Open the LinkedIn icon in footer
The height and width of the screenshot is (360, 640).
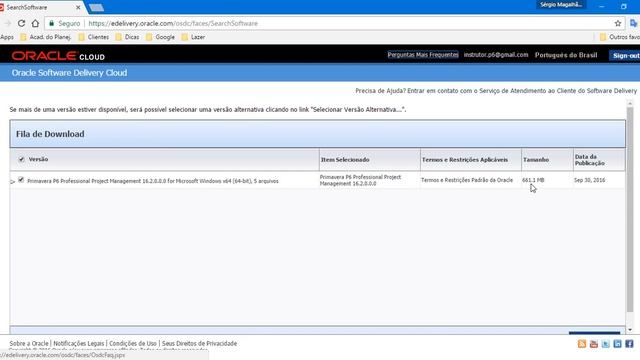point(617,344)
